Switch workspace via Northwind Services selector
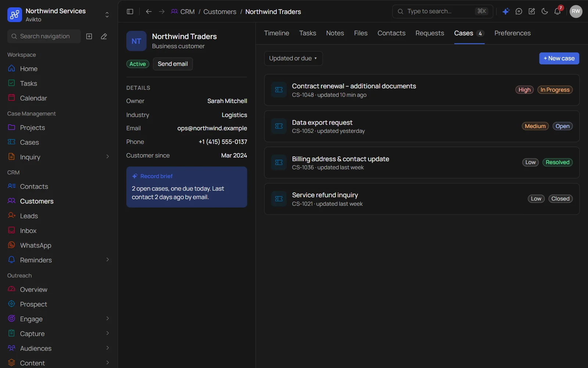Viewport: 588px width, 368px height. pos(59,15)
